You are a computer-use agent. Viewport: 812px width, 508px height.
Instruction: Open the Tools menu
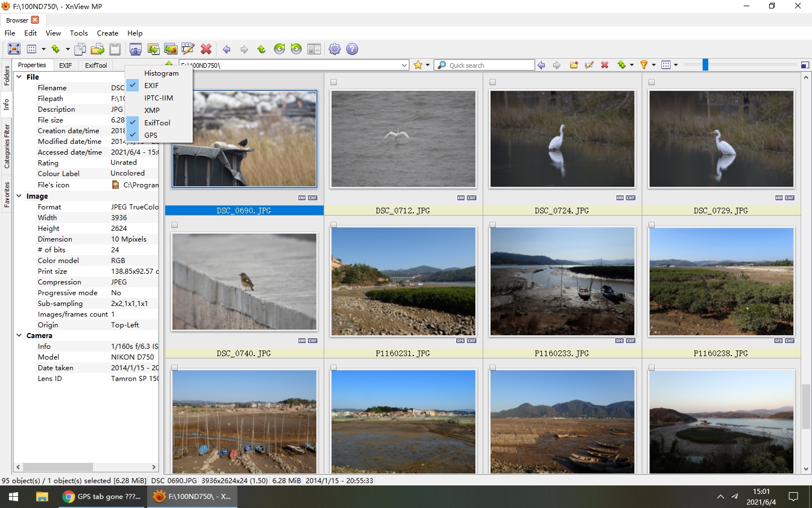tap(79, 33)
